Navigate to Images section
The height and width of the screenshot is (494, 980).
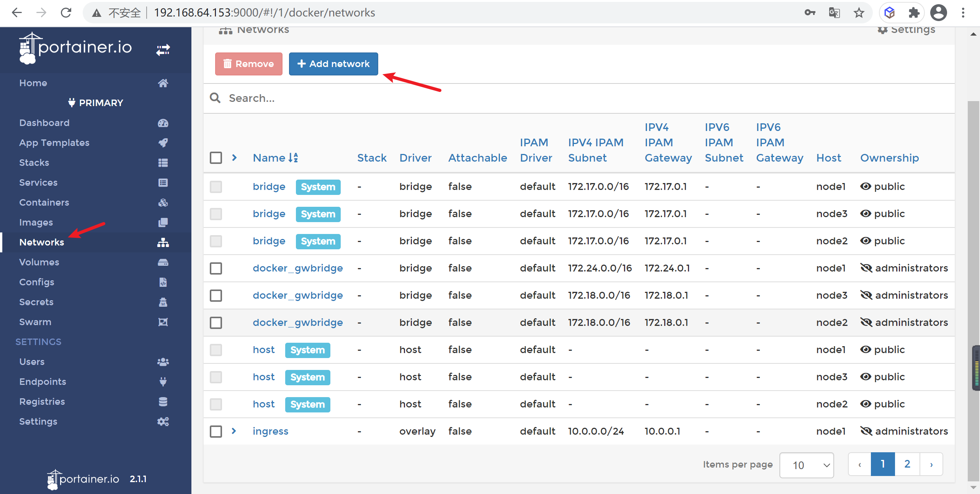[36, 222]
